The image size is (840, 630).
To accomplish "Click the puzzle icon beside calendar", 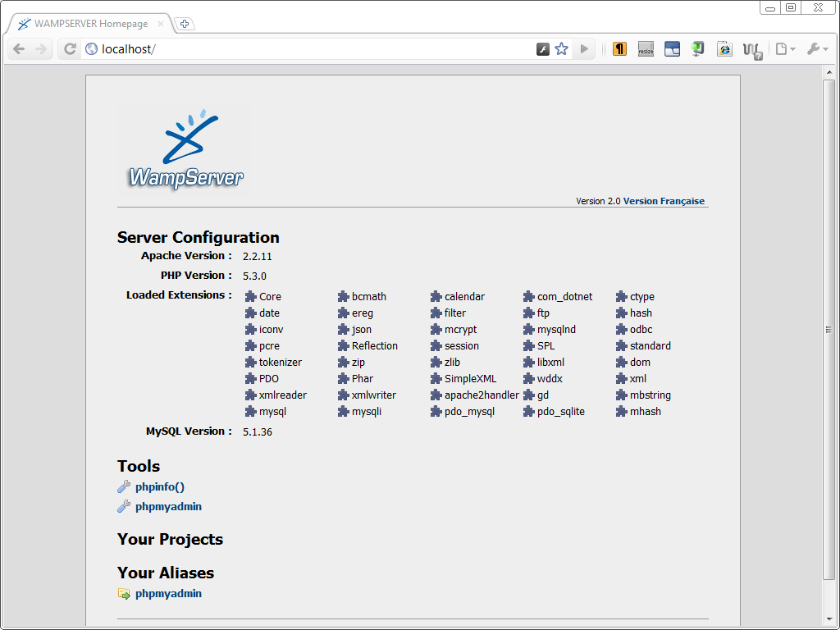I will [436, 297].
